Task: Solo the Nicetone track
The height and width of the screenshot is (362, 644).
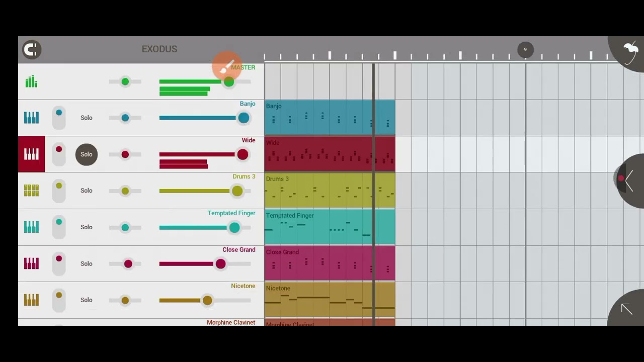Action: tap(87, 300)
